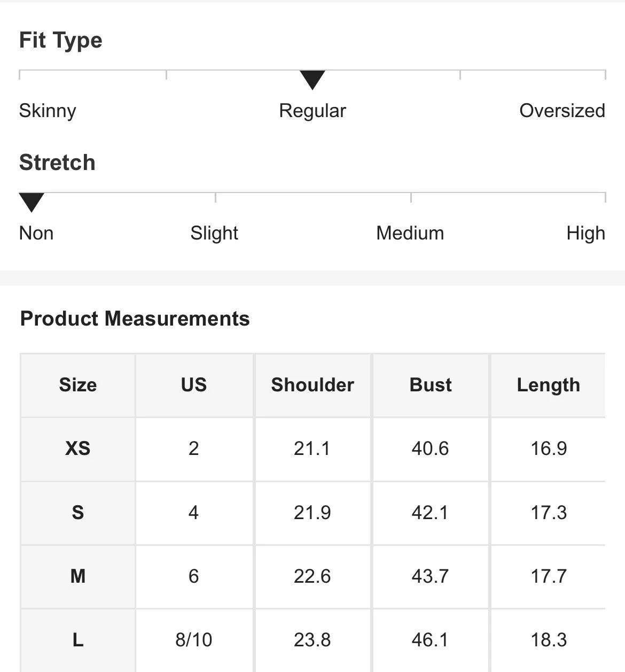Click the US column header
The image size is (625, 672).
click(x=194, y=385)
